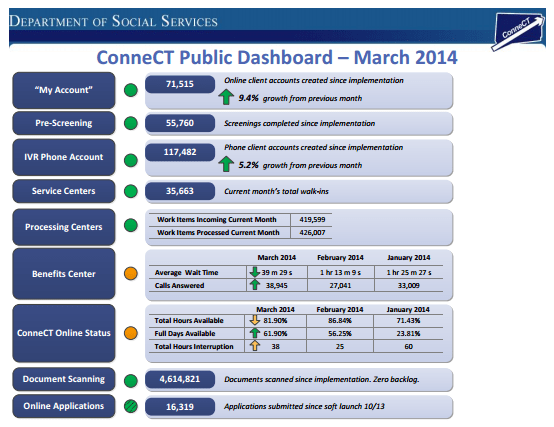Click "Department of Social Services" header text

click(x=113, y=21)
